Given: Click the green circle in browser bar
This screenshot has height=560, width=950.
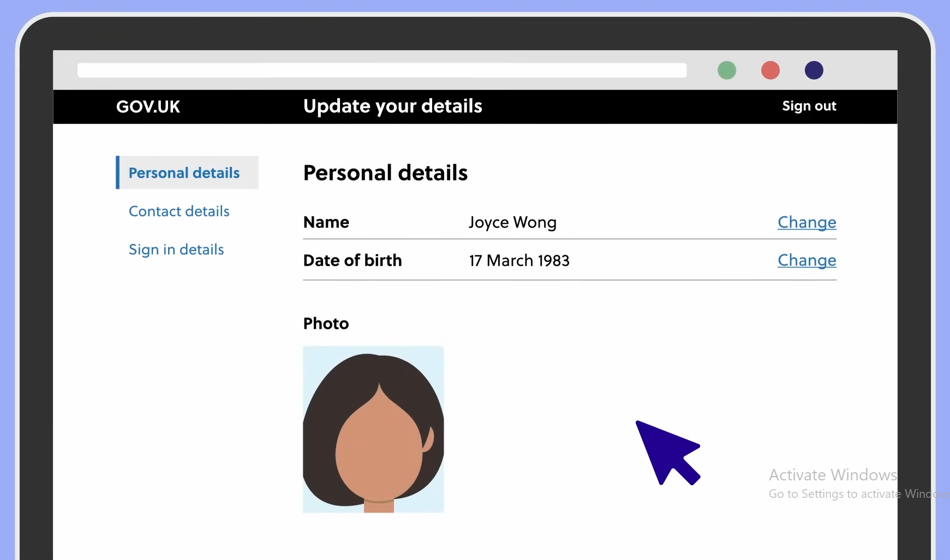Looking at the screenshot, I should (x=726, y=70).
